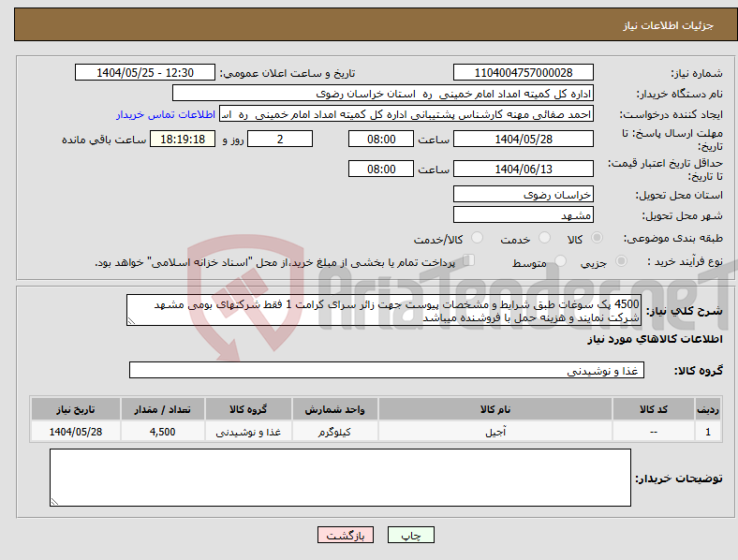Click the استان محل تحویل field خراسان رضوی
Screen dimensions: 738x560
[x=524, y=195]
